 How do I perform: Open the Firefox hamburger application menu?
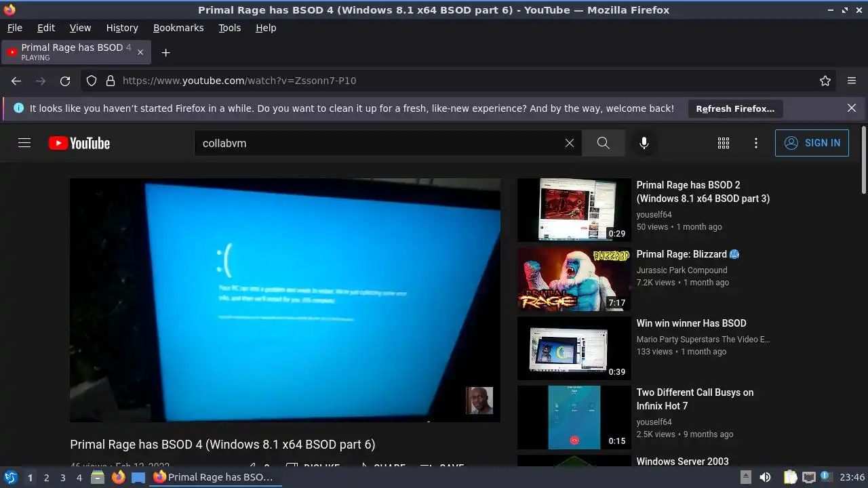[x=852, y=81]
